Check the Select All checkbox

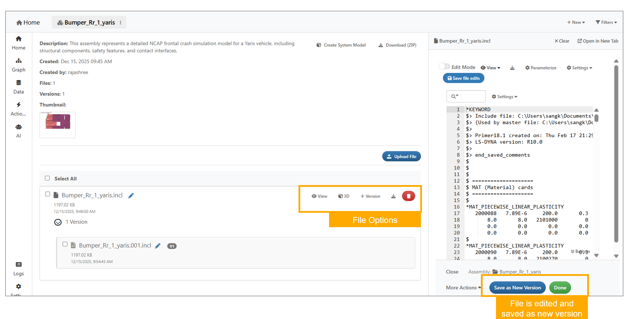(47, 178)
